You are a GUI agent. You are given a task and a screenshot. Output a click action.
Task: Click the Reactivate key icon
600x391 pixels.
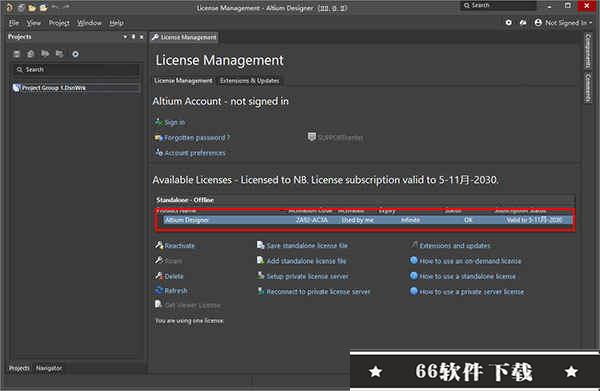(159, 245)
